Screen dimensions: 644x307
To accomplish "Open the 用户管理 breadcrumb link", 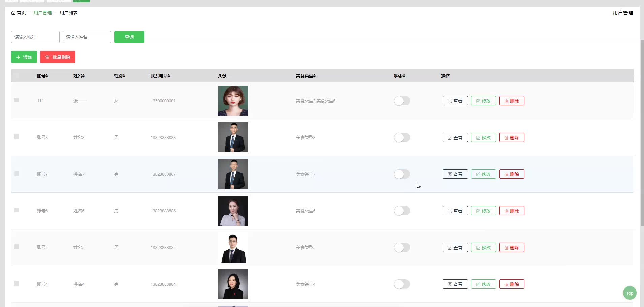I will pyautogui.click(x=43, y=13).
